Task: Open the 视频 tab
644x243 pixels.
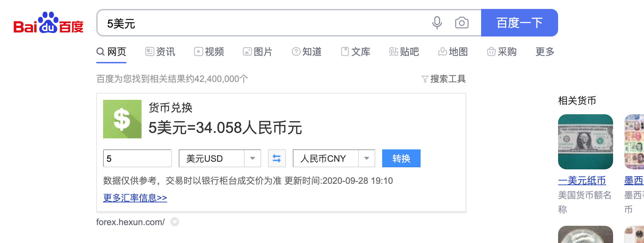Action: point(209,52)
